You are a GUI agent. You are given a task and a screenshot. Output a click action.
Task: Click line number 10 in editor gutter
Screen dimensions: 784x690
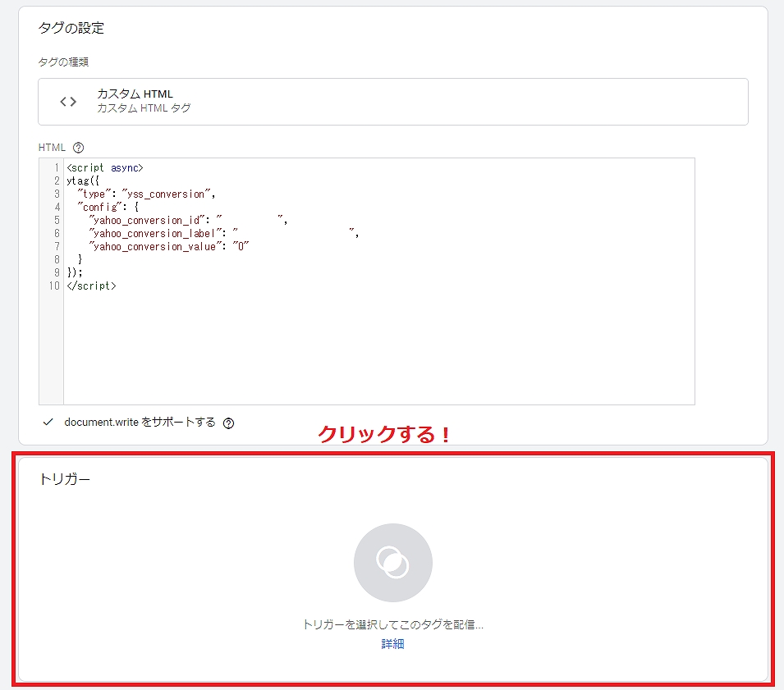point(54,286)
